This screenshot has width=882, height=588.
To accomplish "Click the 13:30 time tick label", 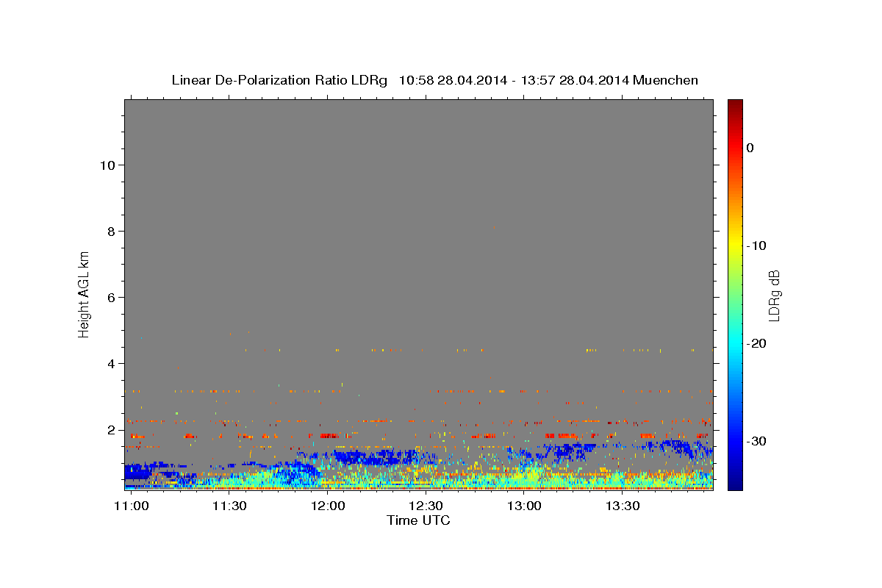I will (622, 506).
